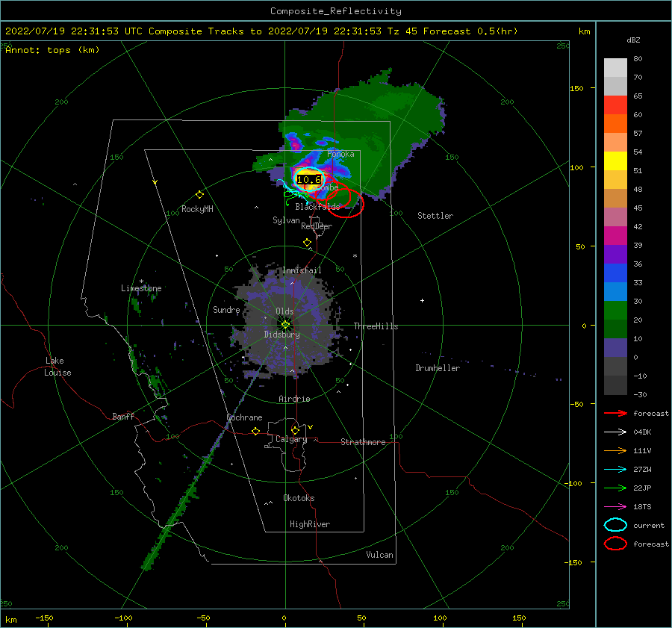Select the red 65-60 dBZ color swatch
The image size is (672, 628).
(x=615, y=105)
